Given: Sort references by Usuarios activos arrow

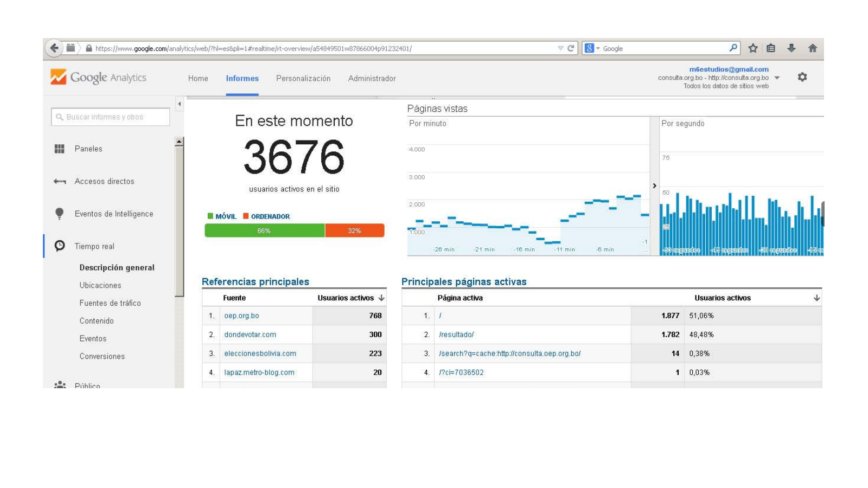Looking at the screenshot, I should 381,298.
